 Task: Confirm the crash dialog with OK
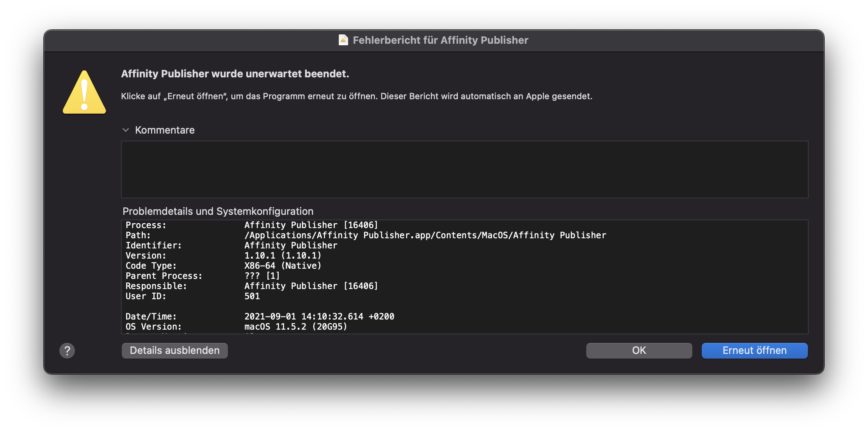pyautogui.click(x=639, y=350)
